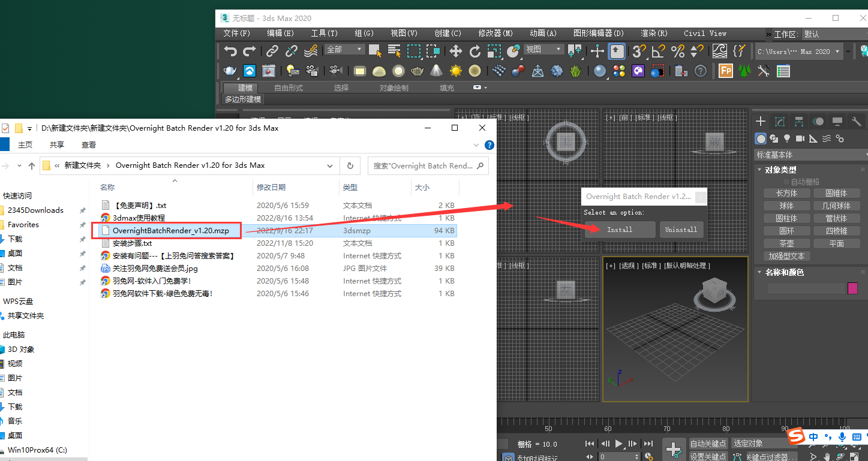Activate the Select Object arrow tool
Image resolution: width=868 pixels, height=461 pixels.
click(375, 51)
